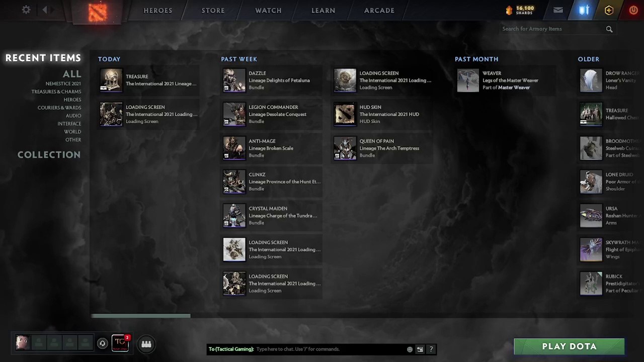The image size is (644, 362).
Task: Select the Queen of Pain bundle icon
Action: pos(345,148)
